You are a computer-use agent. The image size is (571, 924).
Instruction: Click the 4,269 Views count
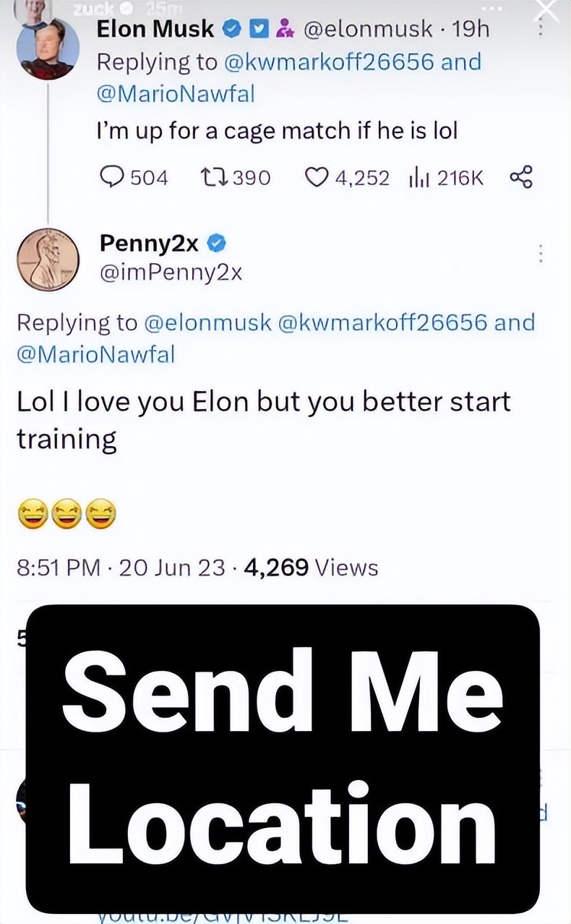coord(312,568)
